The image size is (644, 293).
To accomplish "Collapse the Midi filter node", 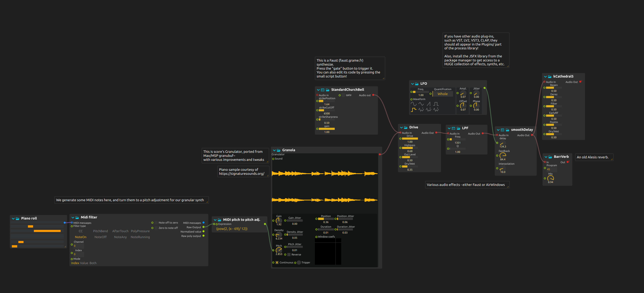I will pos(73,217).
